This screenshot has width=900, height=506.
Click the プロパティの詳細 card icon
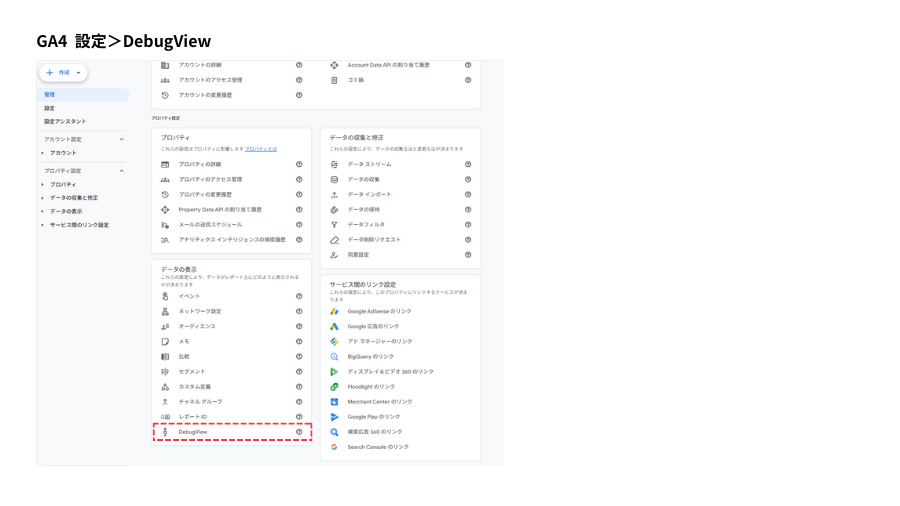165,165
